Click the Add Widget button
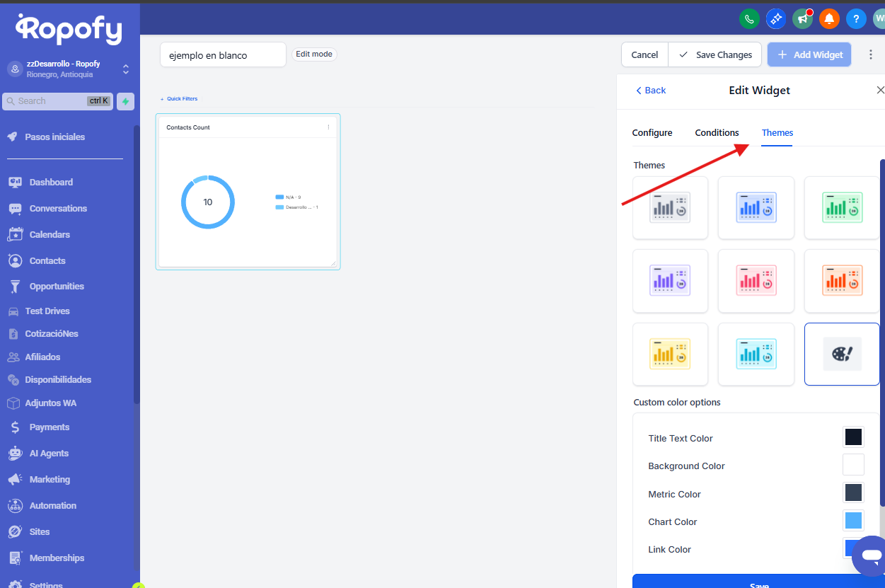 (809, 54)
